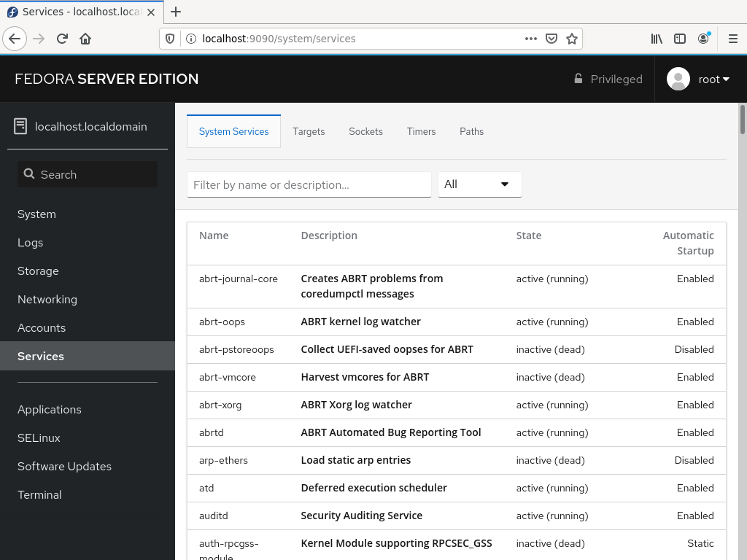Screen dimensions: 747x560
Task: Open the abrt-pstoreoops service row
Action: pos(457,349)
